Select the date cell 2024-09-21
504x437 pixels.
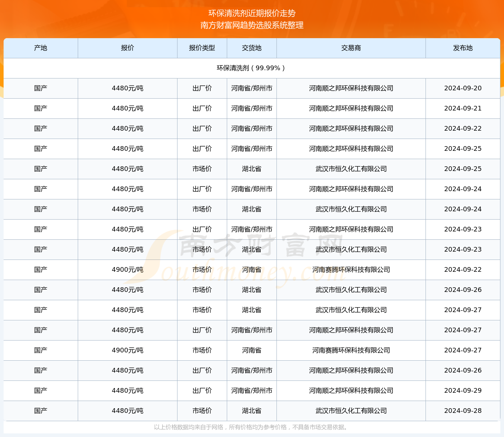pyautogui.click(x=463, y=108)
